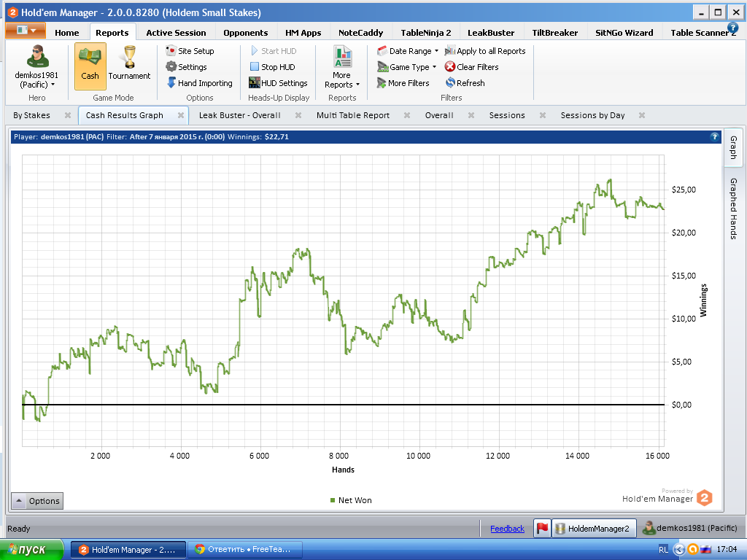
Task: Open HUD Settings
Action: [278, 83]
